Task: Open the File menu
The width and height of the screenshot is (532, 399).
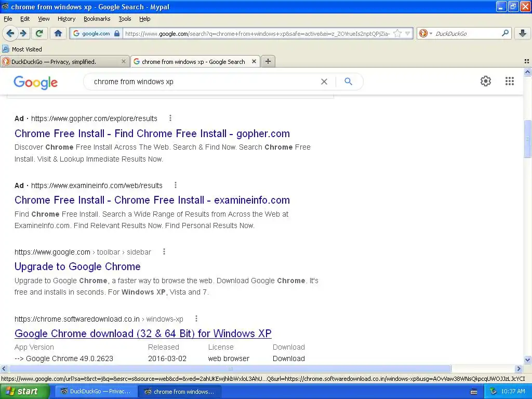Action: point(8,19)
